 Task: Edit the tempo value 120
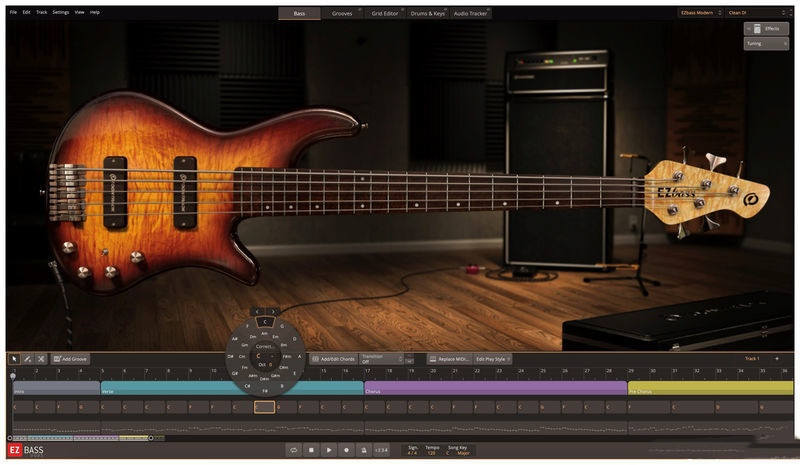[432, 453]
